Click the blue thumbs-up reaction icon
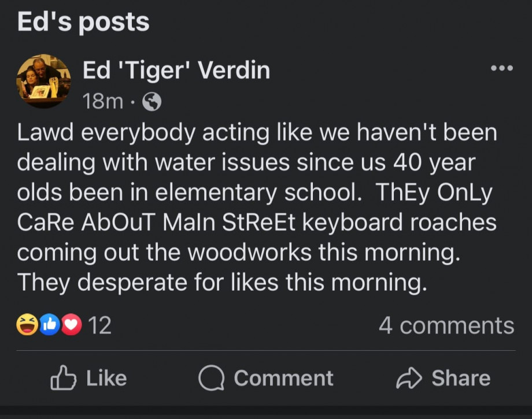Image resolution: width=532 pixels, height=419 pixels. [x=51, y=326]
